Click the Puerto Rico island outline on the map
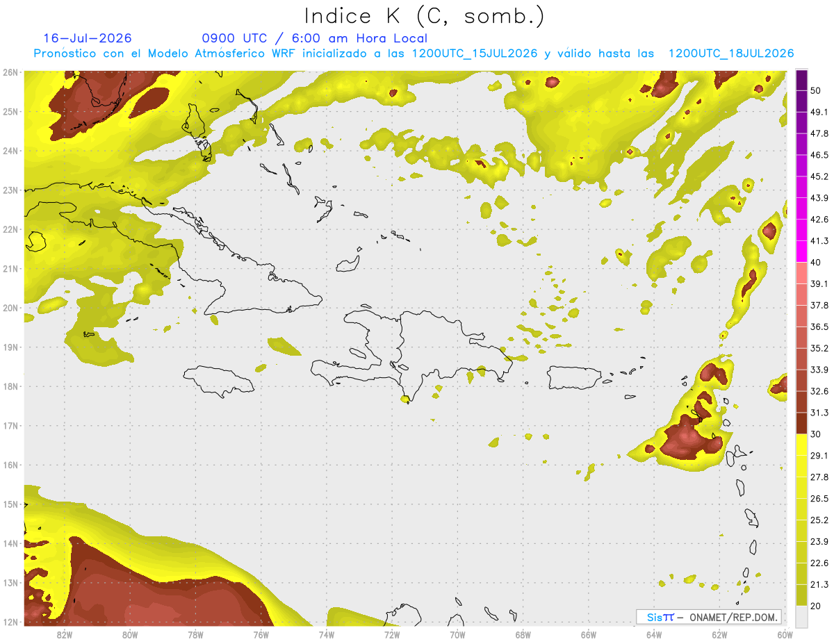 (574, 378)
